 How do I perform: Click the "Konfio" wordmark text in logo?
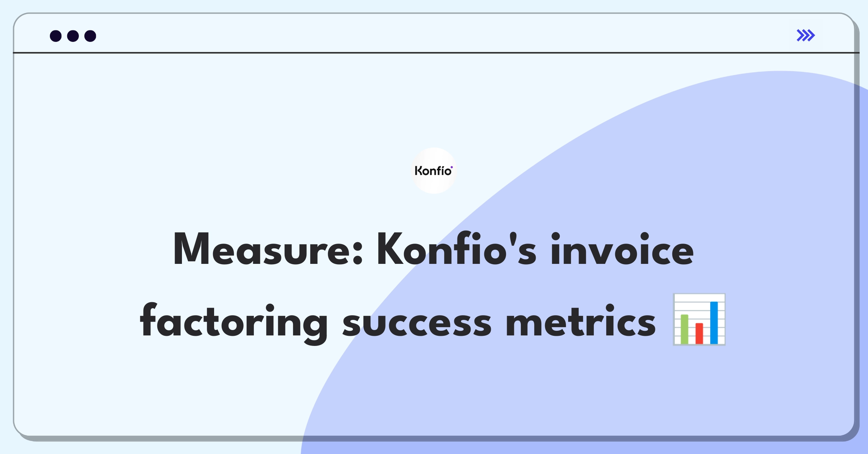coord(434,171)
